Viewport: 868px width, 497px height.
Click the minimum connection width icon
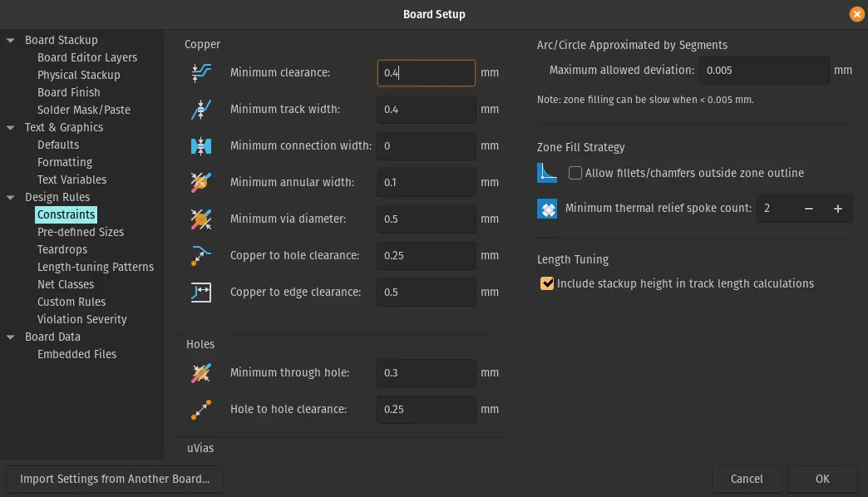coord(200,146)
